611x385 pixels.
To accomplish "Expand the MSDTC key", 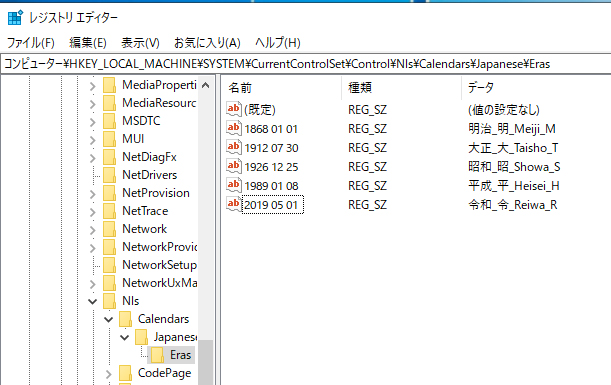I will (x=92, y=122).
